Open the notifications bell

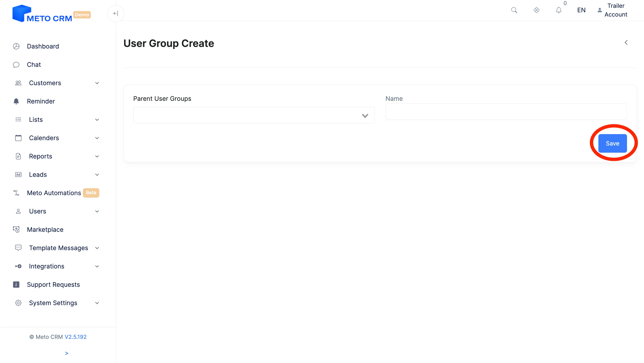tap(559, 10)
